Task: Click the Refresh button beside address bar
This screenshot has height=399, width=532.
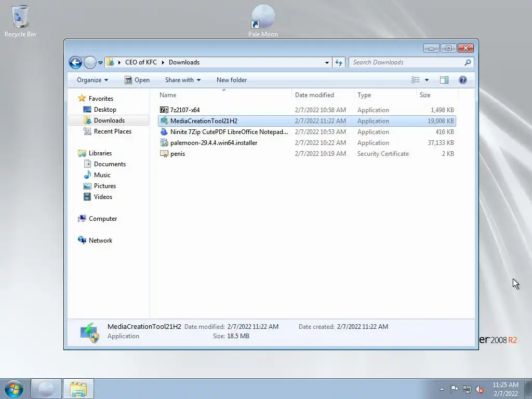Action: point(339,62)
